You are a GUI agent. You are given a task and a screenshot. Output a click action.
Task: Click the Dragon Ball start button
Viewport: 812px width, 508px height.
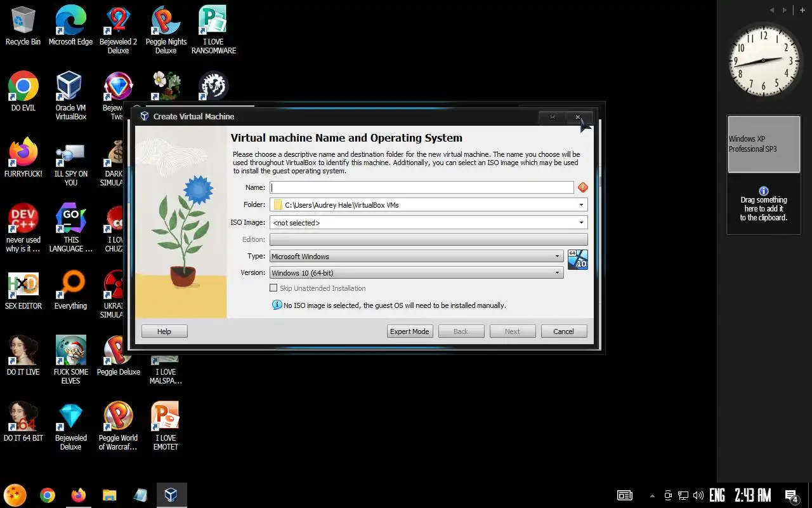tap(15, 495)
